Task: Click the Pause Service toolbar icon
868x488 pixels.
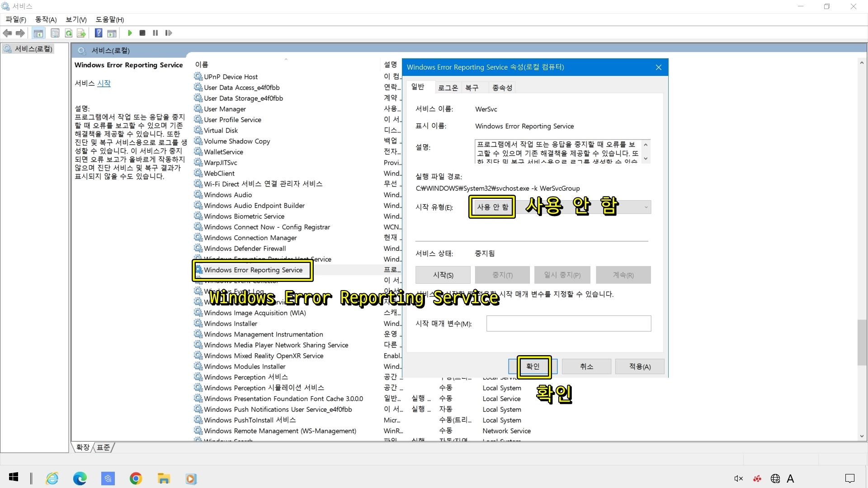Action: click(156, 33)
